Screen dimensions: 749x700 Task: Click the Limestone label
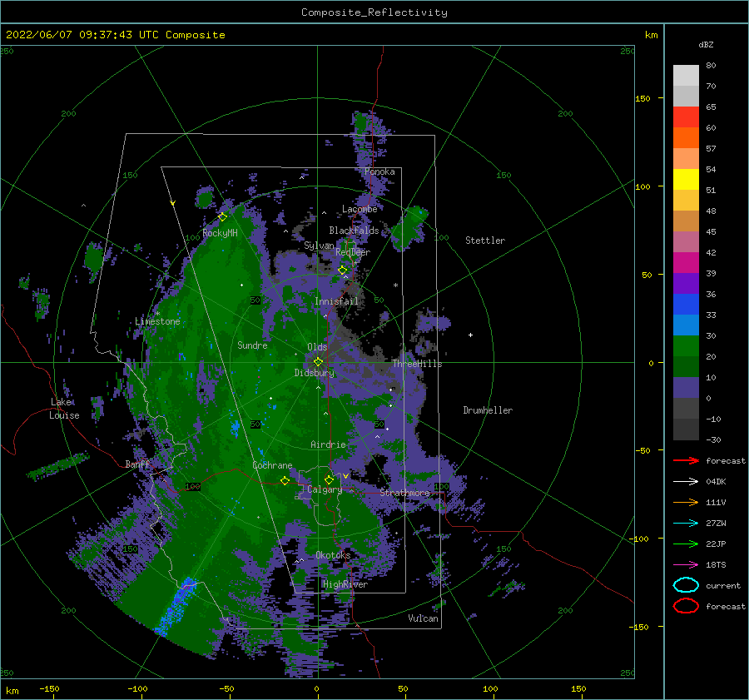(x=157, y=321)
